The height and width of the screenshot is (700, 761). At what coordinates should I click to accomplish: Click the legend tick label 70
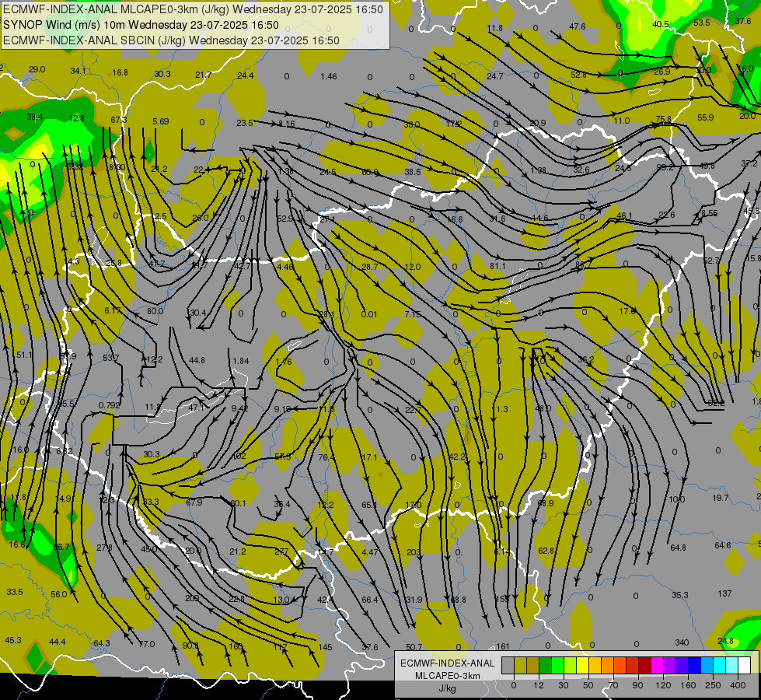click(613, 685)
